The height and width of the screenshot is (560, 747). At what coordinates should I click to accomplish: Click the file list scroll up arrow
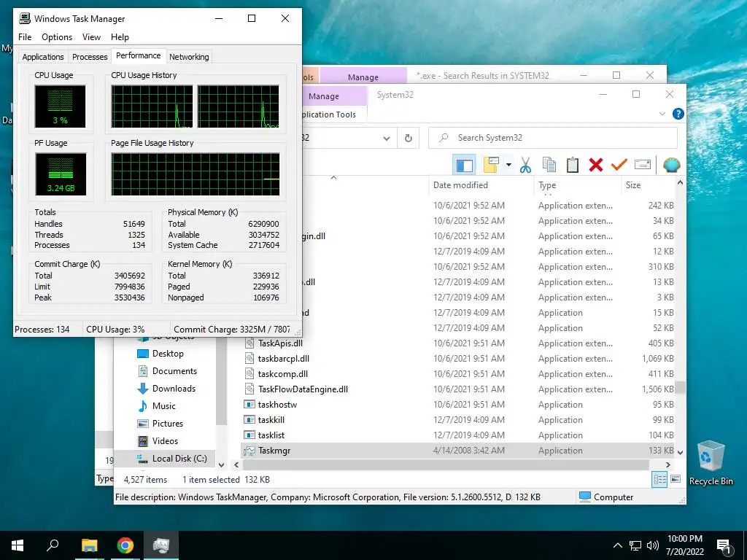coord(681,183)
